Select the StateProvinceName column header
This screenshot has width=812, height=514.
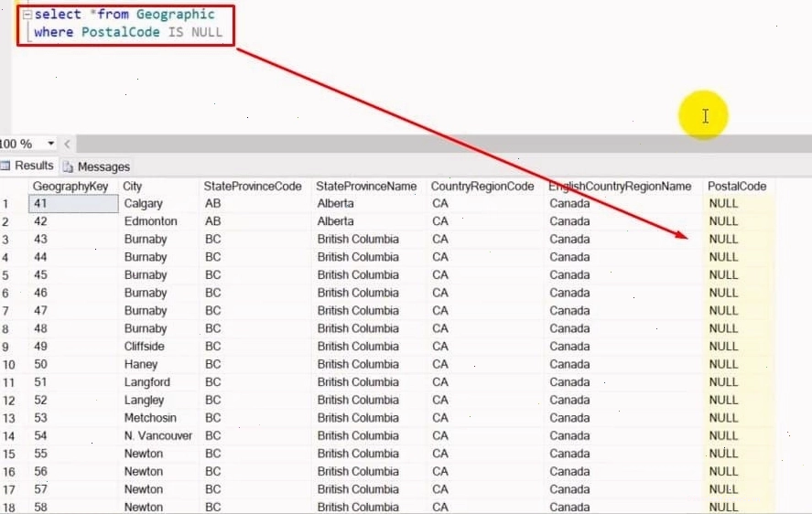(x=366, y=187)
